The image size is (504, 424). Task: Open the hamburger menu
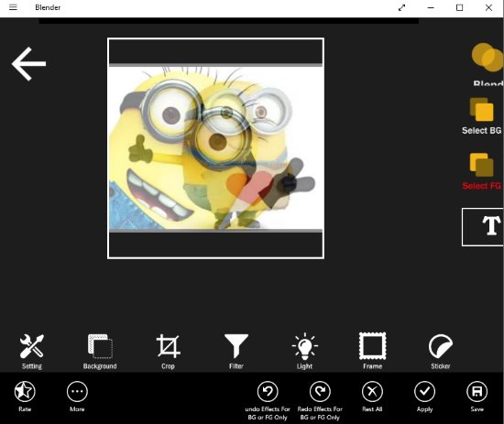click(x=13, y=7)
